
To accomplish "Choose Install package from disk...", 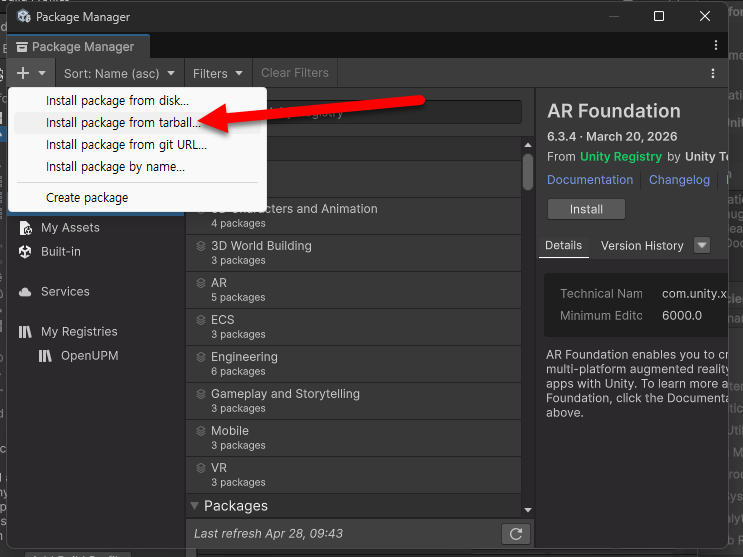I will (x=137, y=100).
